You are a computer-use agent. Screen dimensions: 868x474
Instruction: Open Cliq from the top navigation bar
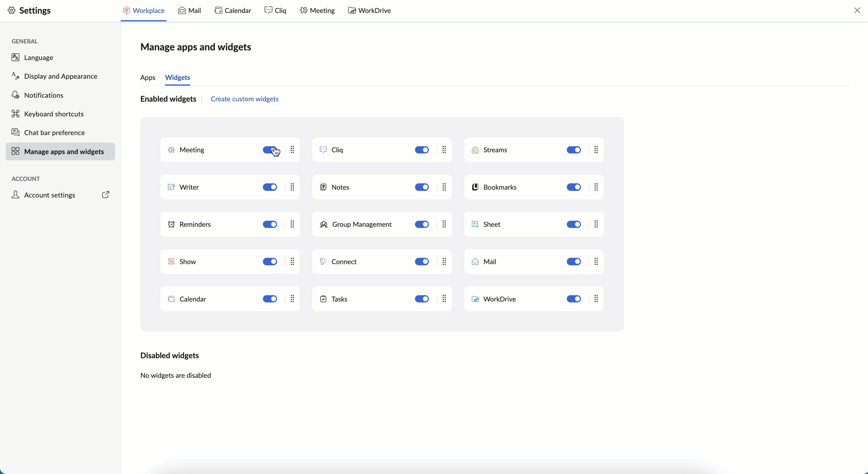[275, 11]
